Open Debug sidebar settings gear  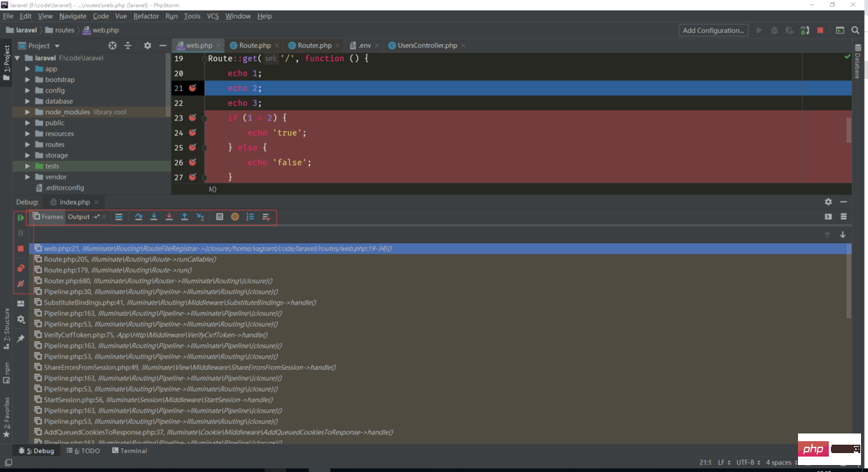tap(20, 319)
